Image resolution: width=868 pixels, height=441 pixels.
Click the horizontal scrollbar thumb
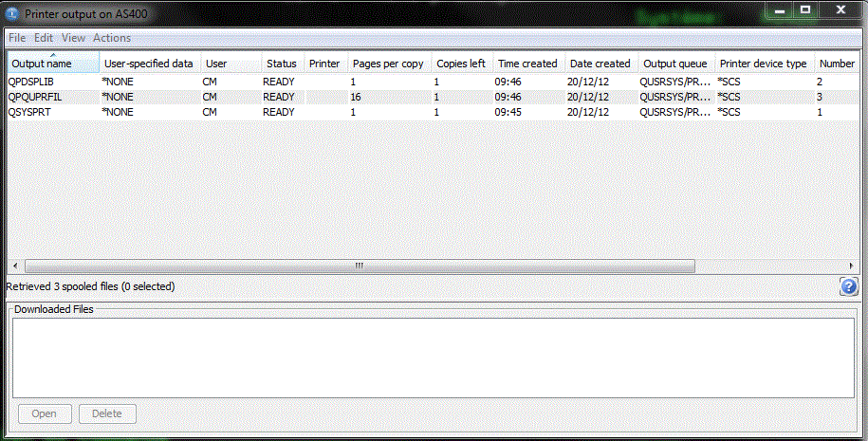pyautogui.click(x=359, y=266)
